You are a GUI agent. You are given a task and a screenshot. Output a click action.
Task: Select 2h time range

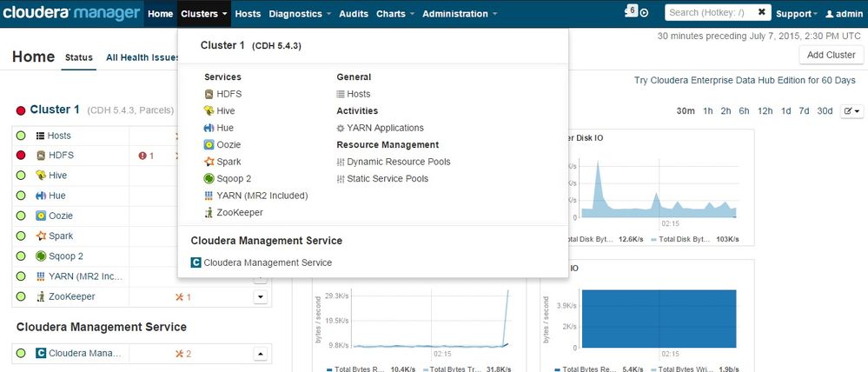coord(726,111)
